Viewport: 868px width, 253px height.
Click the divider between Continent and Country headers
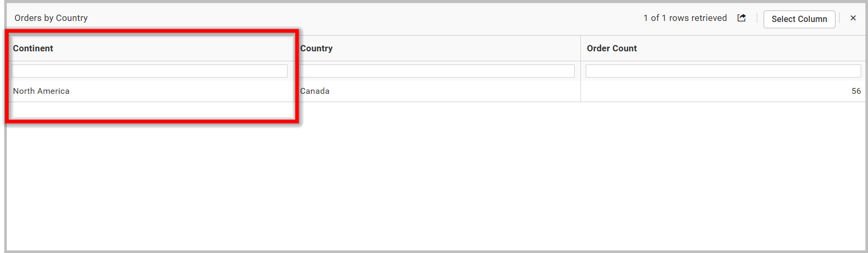294,48
